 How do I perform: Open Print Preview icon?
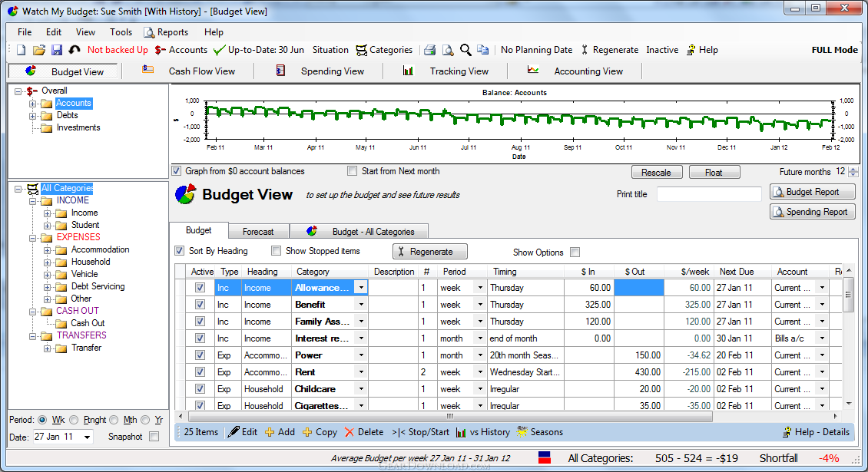point(447,50)
